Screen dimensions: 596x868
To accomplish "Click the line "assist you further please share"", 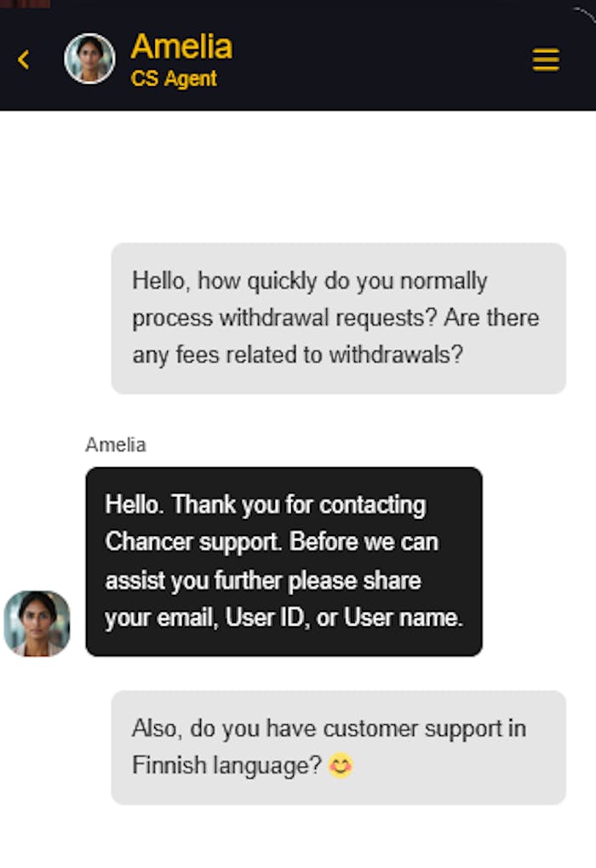I will click(x=262, y=580).
